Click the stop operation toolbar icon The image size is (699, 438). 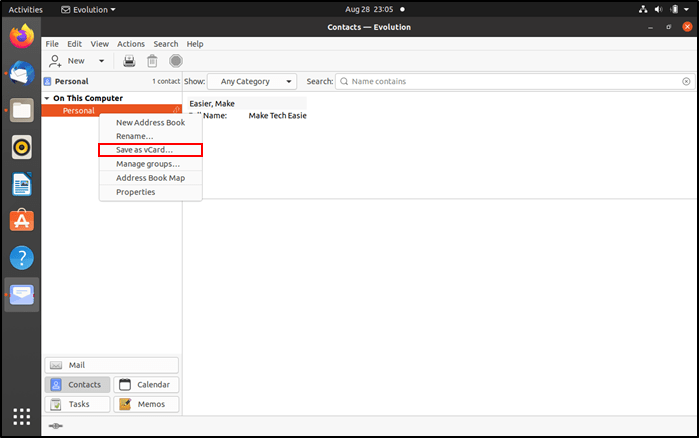(176, 61)
